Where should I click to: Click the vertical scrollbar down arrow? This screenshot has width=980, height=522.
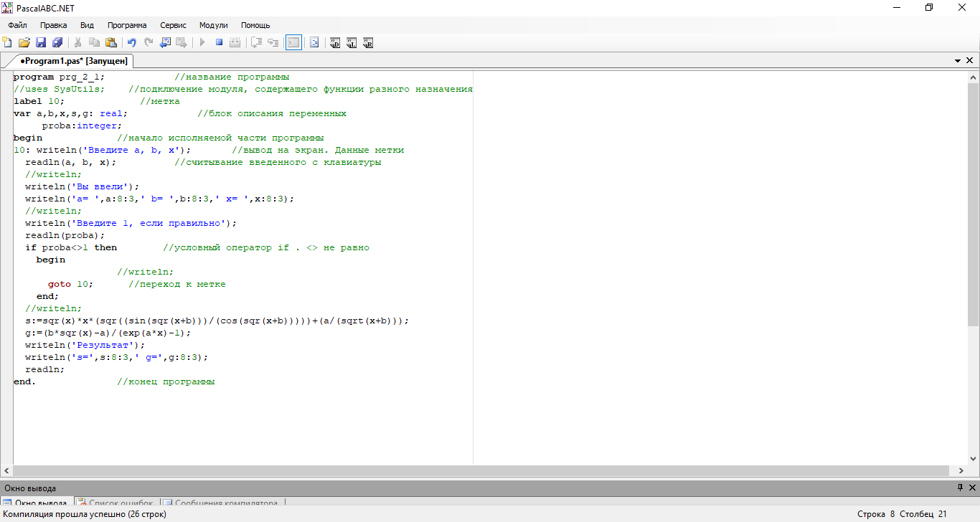[x=974, y=458]
